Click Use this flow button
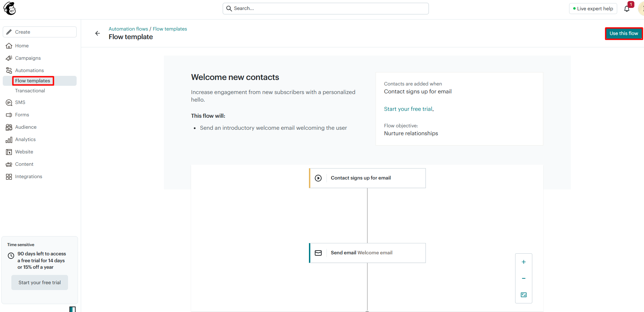The width and height of the screenshot is (644, 312). (624, 33)
